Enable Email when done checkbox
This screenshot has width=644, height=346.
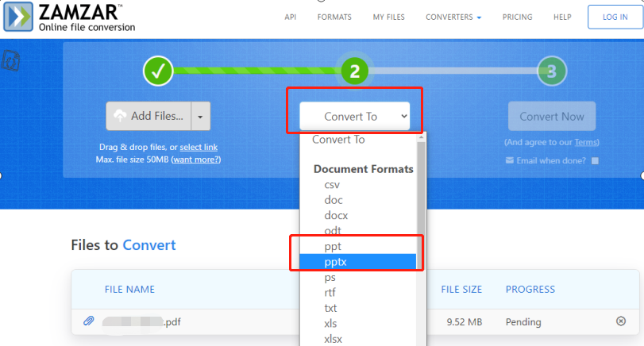point(595,160)
